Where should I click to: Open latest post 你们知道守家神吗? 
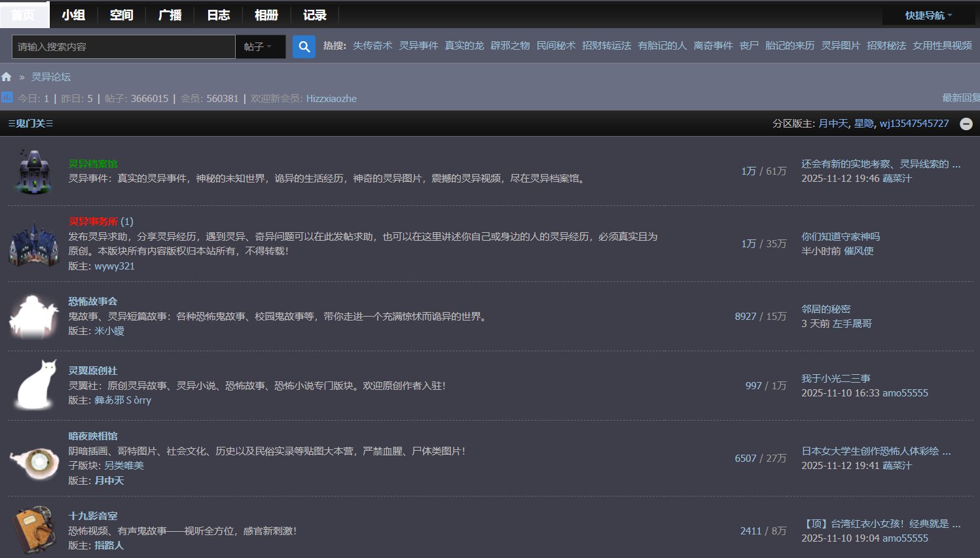pyautogui.click(x=841, y=236)
